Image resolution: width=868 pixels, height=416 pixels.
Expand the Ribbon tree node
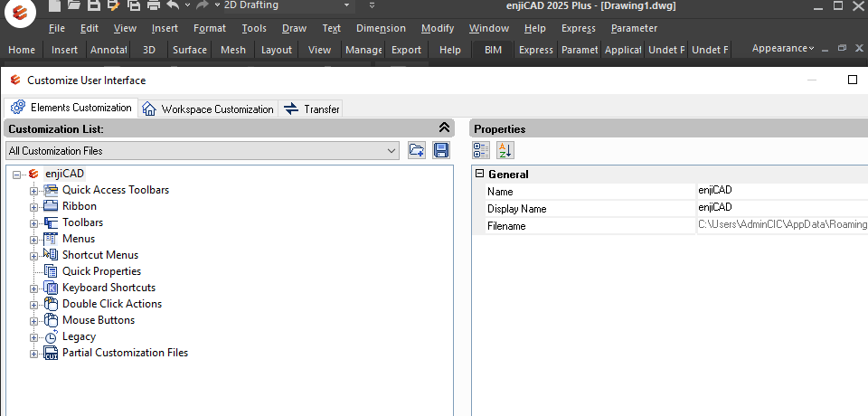[x=33, y=207]
